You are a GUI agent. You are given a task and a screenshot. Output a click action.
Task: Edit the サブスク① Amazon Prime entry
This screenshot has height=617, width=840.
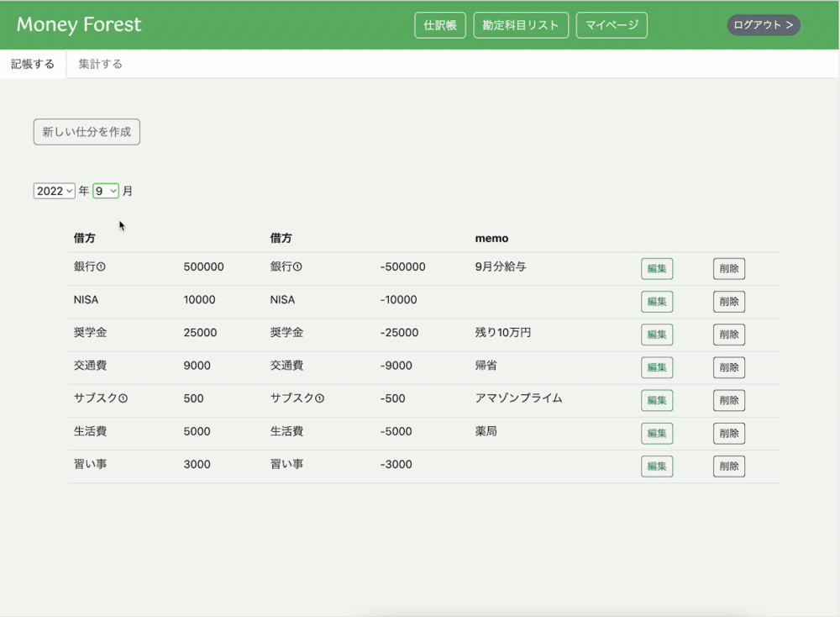pos(656,400)
